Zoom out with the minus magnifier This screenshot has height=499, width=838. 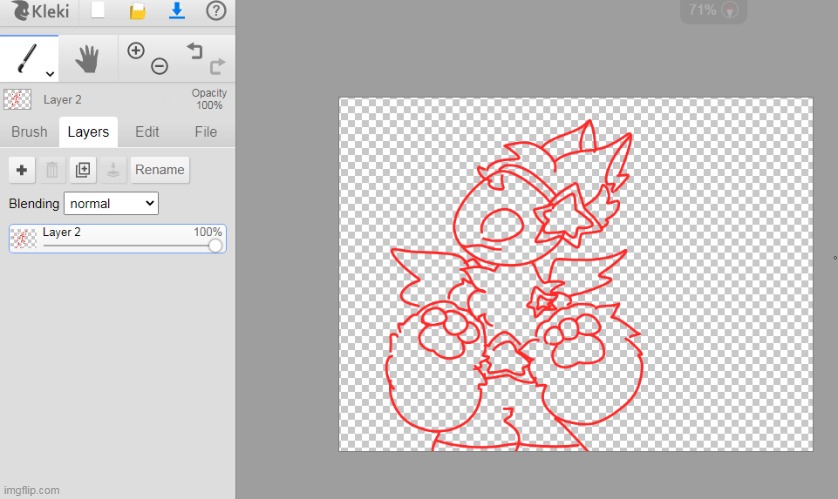pos(159,66)
